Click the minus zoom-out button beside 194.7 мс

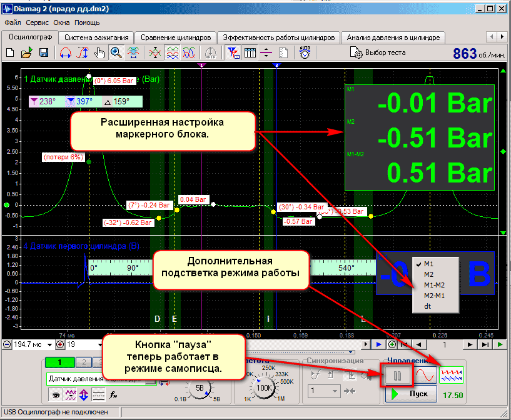(6, 344)
